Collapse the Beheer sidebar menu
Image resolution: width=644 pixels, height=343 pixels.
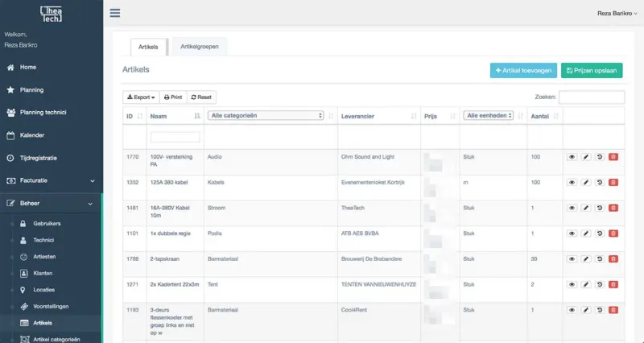(51, 204)
